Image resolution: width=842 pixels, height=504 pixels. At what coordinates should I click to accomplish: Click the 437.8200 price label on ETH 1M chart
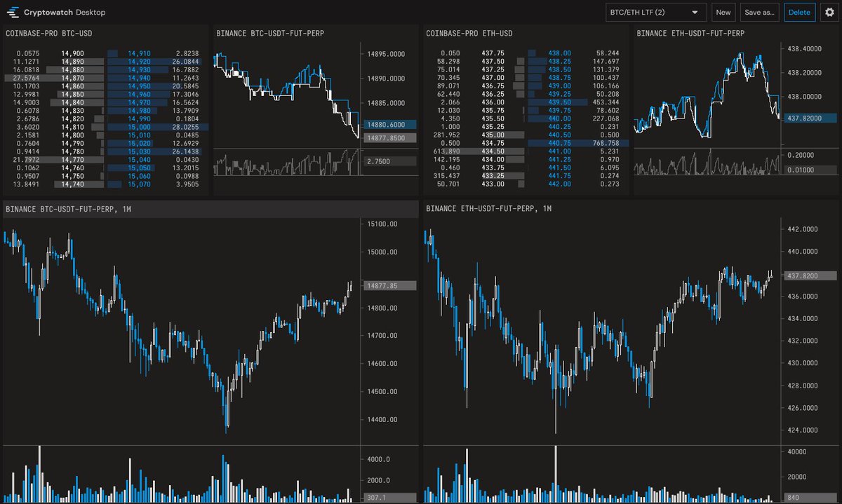pyautogui.click(x=810, y=276)
